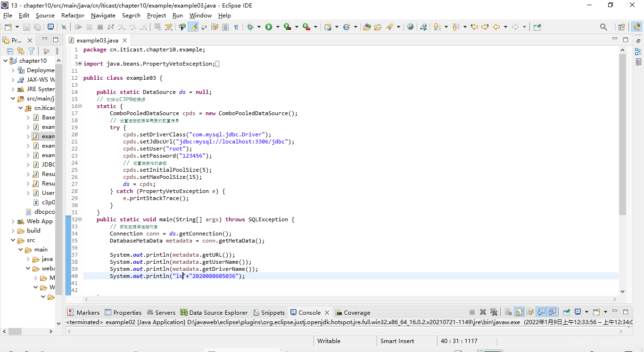The image size is (644, 352).
Task: Close the example03.java editor tab
Action: [125, 41]
